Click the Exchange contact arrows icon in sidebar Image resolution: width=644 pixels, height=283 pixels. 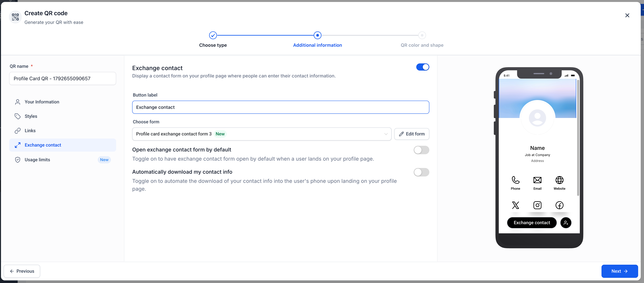17,145
